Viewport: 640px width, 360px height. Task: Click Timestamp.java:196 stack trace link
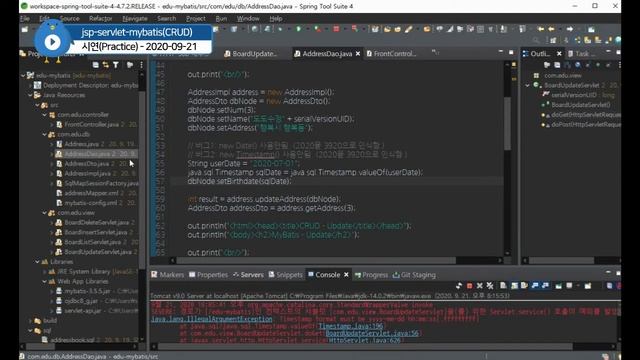pyautogui.click(x=351, y=326)
